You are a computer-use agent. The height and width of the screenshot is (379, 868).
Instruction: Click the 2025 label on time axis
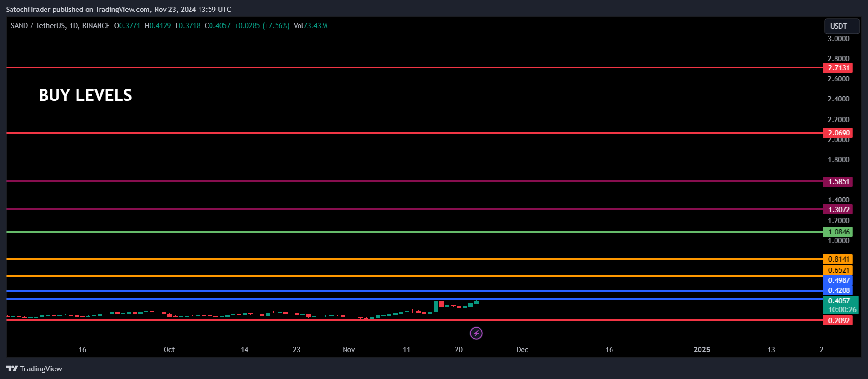tap(702, 350)
